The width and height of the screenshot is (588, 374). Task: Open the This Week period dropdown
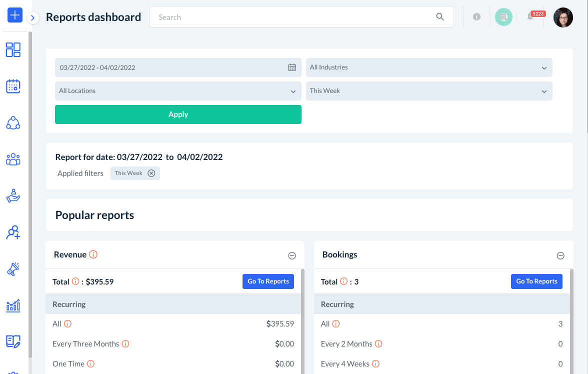(x=429, y=91)
